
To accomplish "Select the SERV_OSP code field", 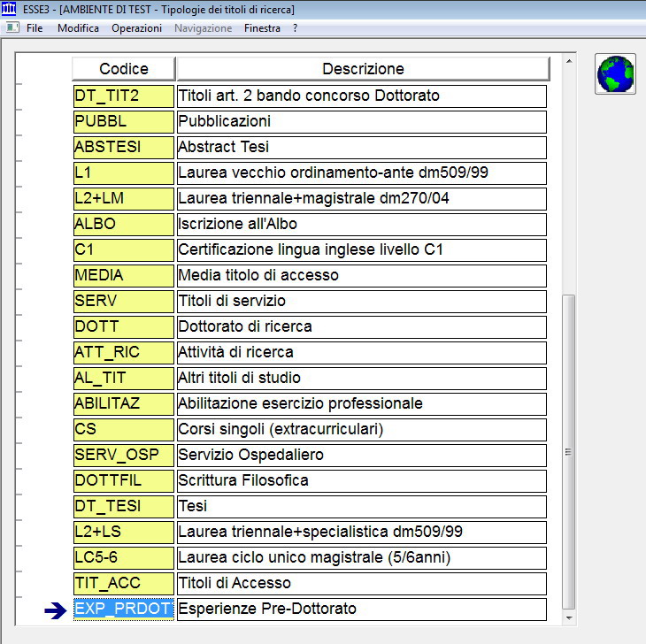I will point(124,455).
